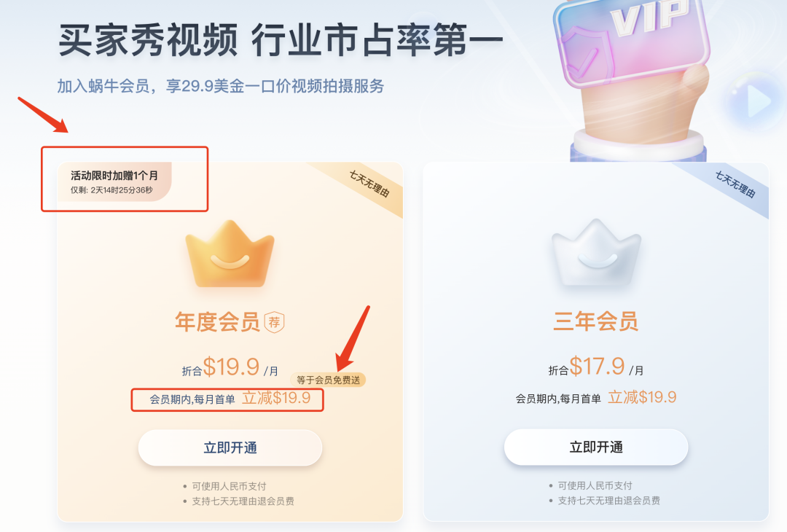The height and width of the screenshot is (532, 787).
Task: Click the silver crown three-year membership icon
Action: pos(596,252)
